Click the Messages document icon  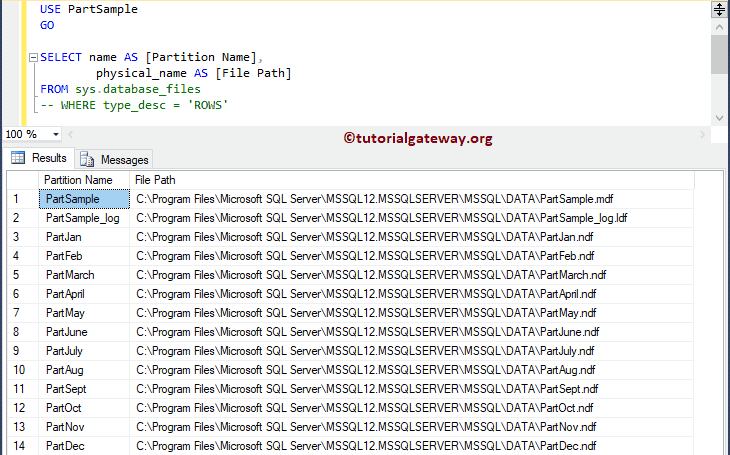pos(87,159)
